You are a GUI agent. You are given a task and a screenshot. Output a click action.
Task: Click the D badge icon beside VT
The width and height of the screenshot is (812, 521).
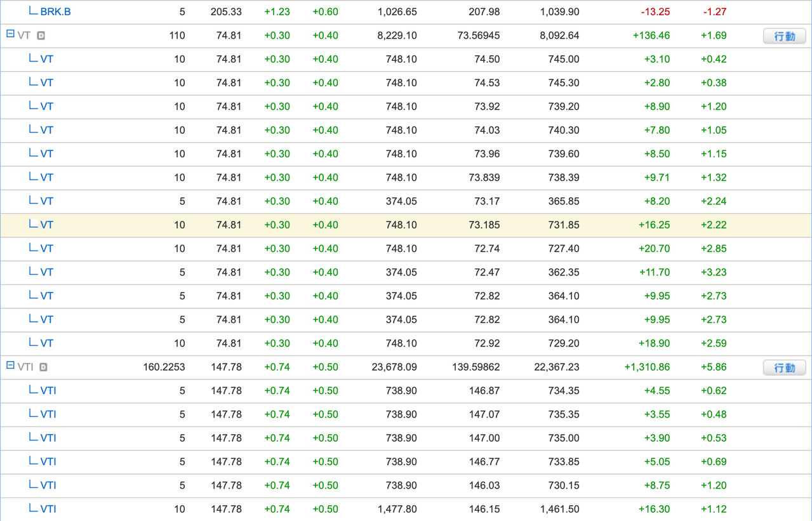[x=41, y=36]
